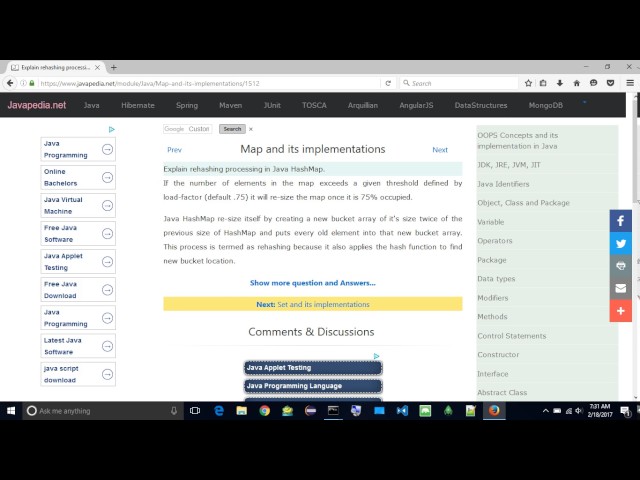Image resolution: width=640 pixels, height=480 pixels.
Task: Go to Next: Set and its implementations
Action: (313, 304)
